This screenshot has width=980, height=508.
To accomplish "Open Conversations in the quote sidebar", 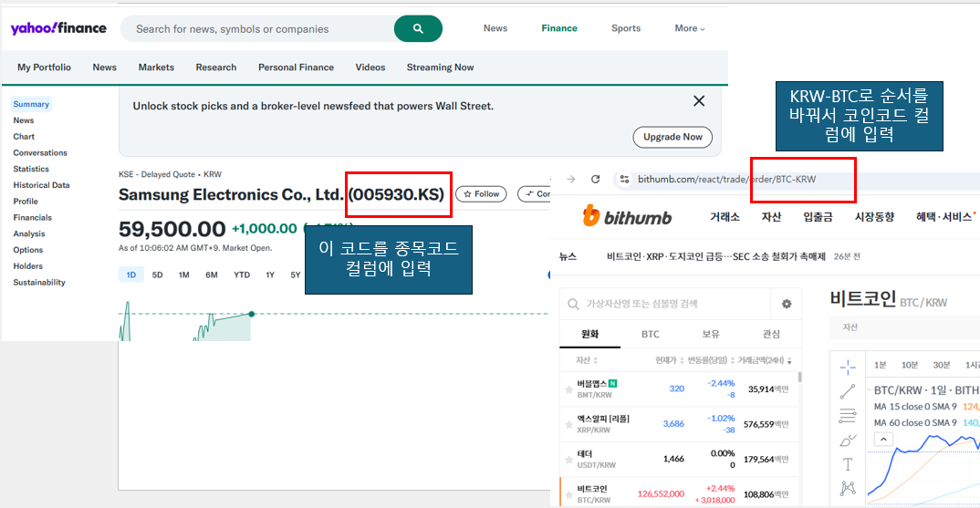I will [x=40, y=153].
